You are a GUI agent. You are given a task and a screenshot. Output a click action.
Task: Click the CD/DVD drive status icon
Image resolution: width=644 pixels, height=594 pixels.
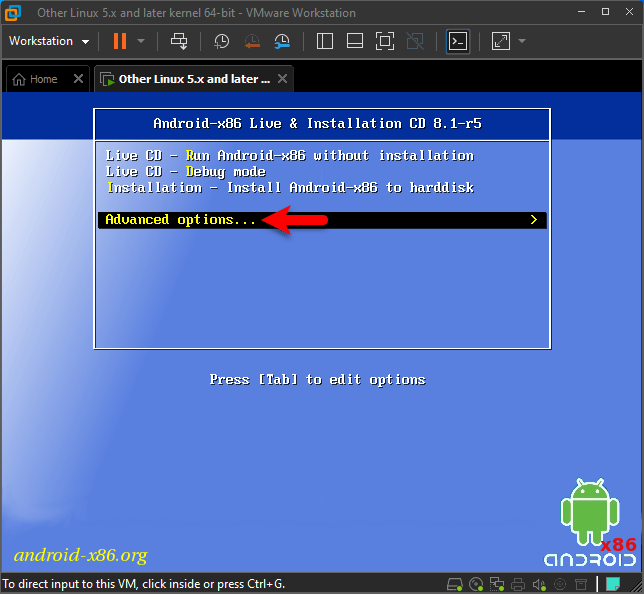pyautogui.click(x=476, y=584)
